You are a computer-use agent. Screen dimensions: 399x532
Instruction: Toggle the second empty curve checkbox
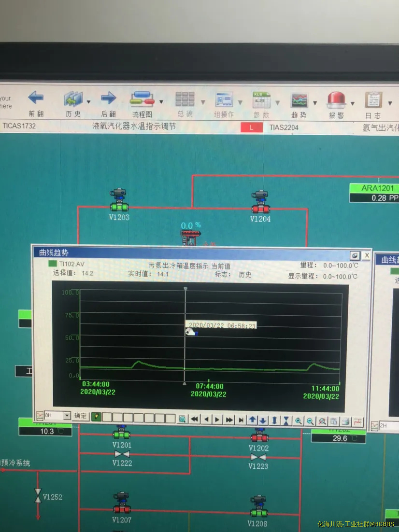coord(107,417)
